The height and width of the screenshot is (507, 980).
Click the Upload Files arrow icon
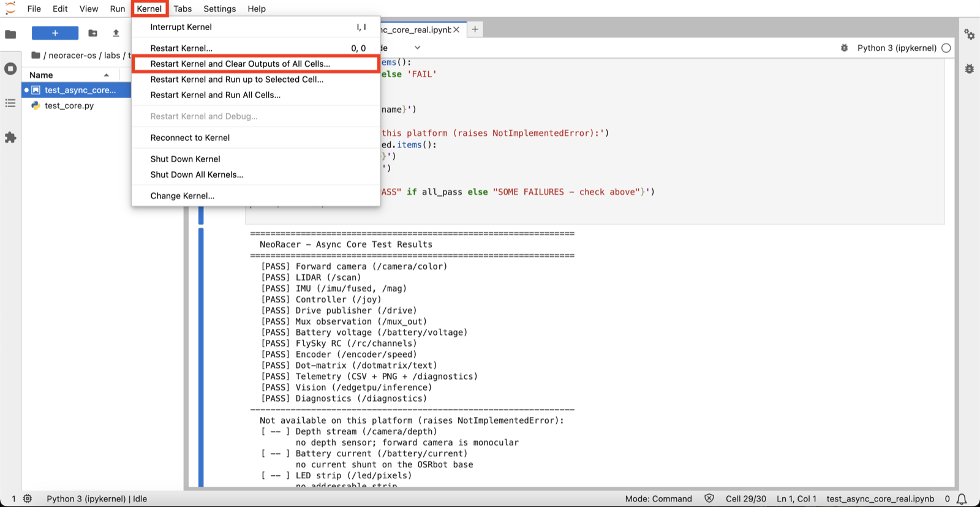[116, 33]
